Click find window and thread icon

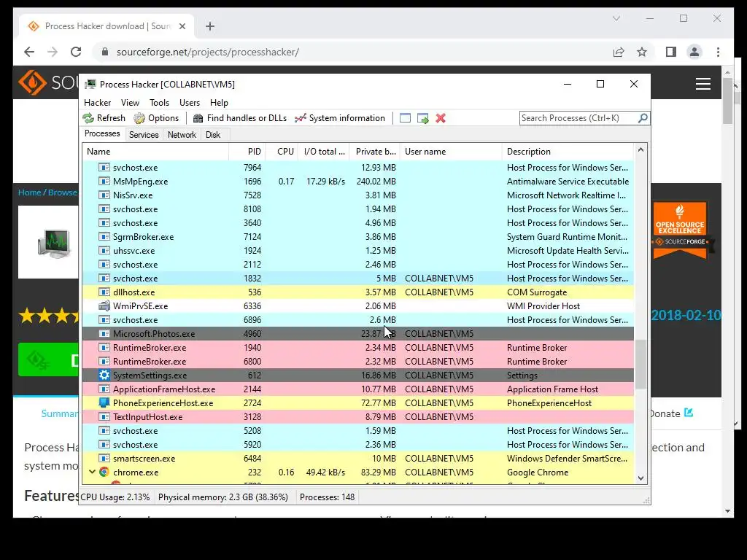(422, 118)
